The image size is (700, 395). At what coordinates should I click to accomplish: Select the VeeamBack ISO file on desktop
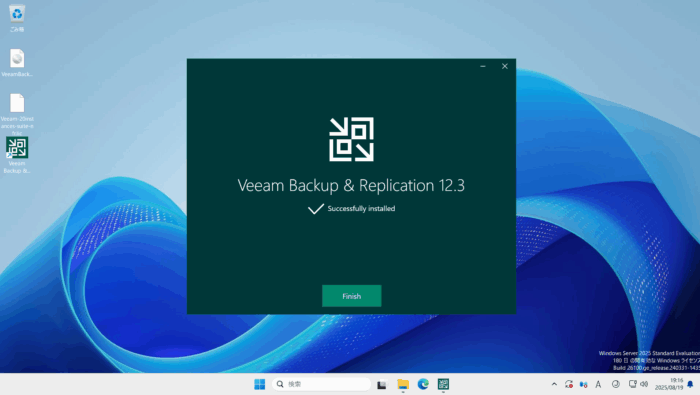(x=17, y=63)
